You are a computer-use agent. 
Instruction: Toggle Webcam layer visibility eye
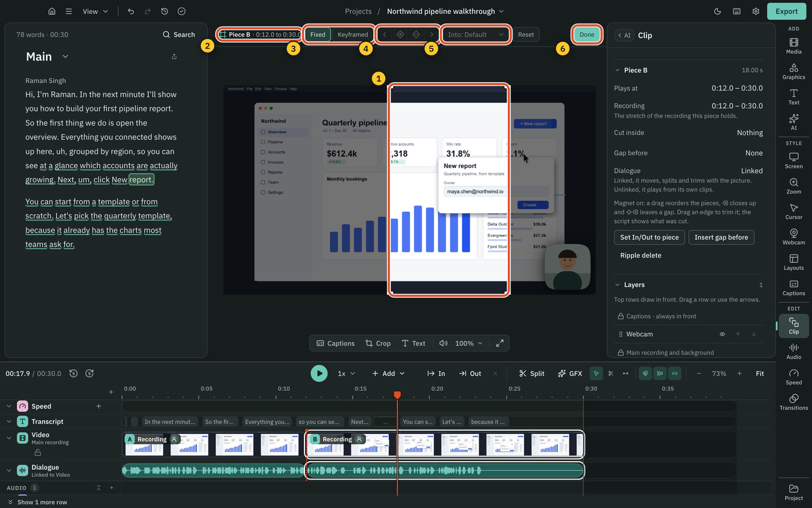[x=722, y=334]
